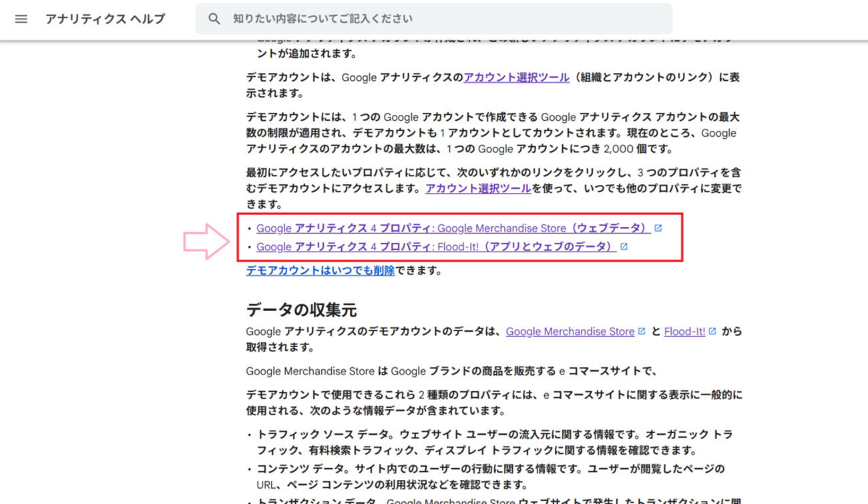Screen dimensions: 868x504
Task: Visit the Flood-It! link under データの収集元
Action: (x=685, y=331)
